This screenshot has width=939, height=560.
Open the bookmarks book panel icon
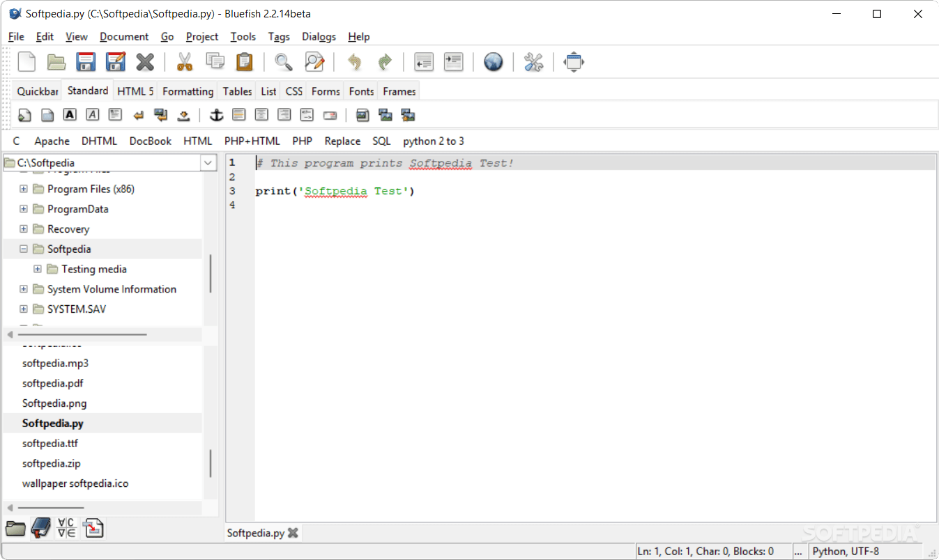tap(40, 528)
